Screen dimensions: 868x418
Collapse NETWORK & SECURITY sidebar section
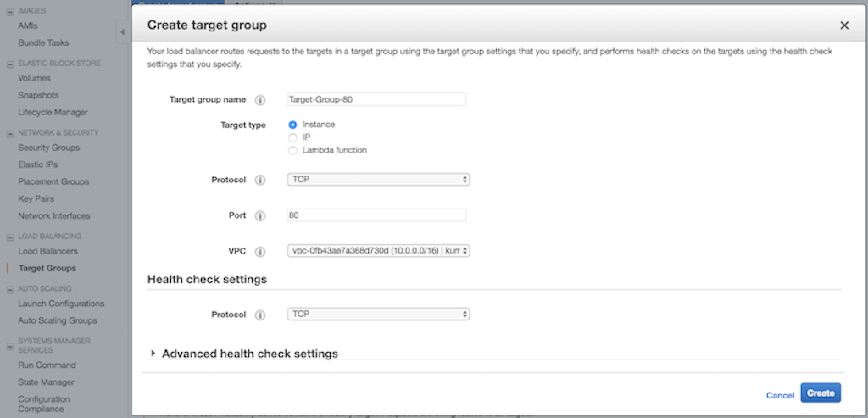coord(10,133)
